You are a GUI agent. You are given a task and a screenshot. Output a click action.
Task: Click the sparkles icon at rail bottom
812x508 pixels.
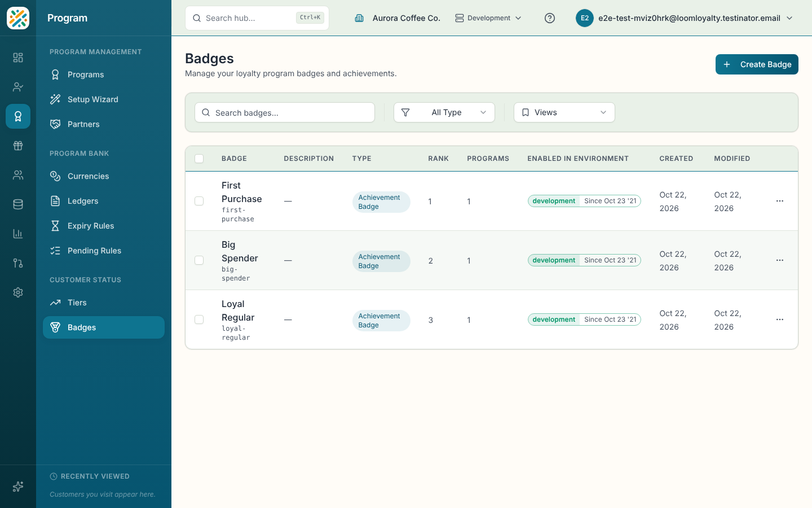pos(18,487)
